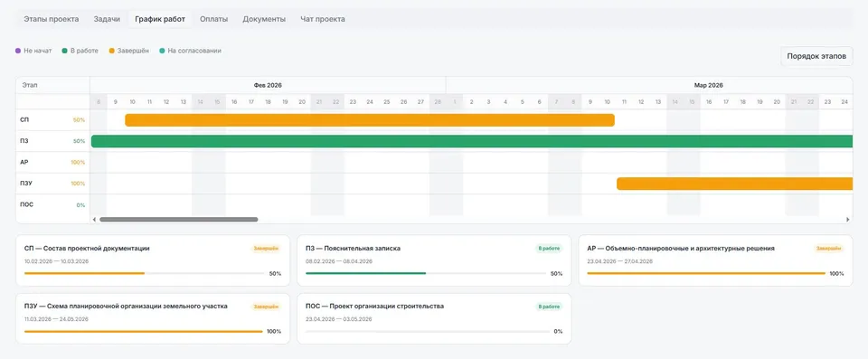Click the Фев 2026 month header
Viewport: 868px width, 359px height.
268,85
